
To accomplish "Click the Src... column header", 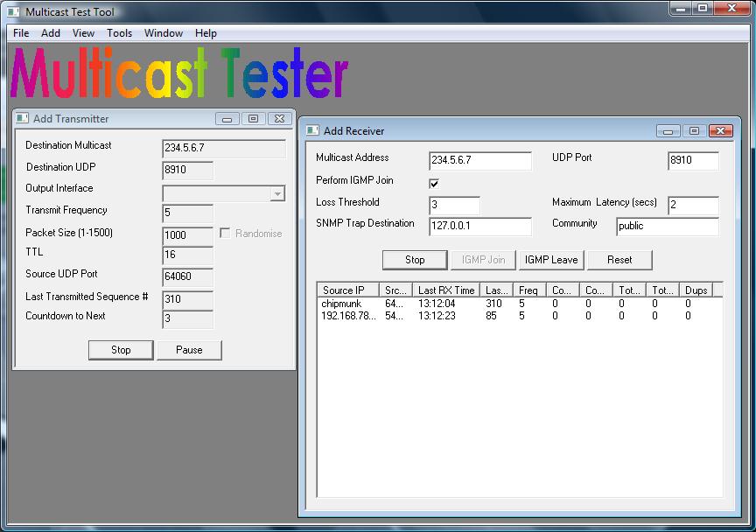I will pos(395,290).
